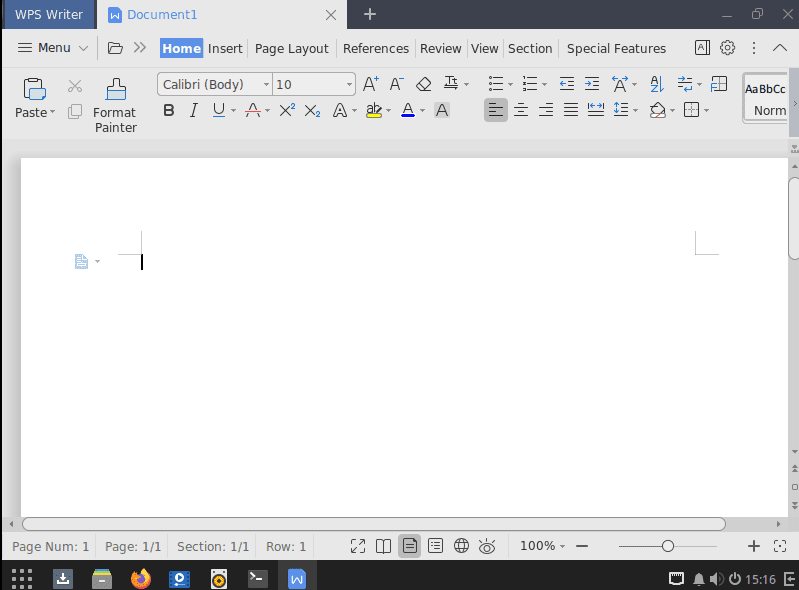
Task: Toggle print layout view button
Action: (409, 546)
